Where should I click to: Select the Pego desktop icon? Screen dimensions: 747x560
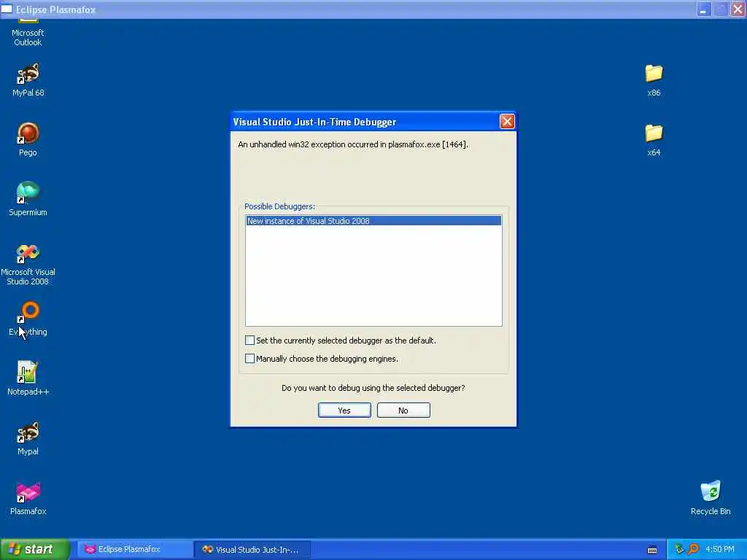click(28, 139)
